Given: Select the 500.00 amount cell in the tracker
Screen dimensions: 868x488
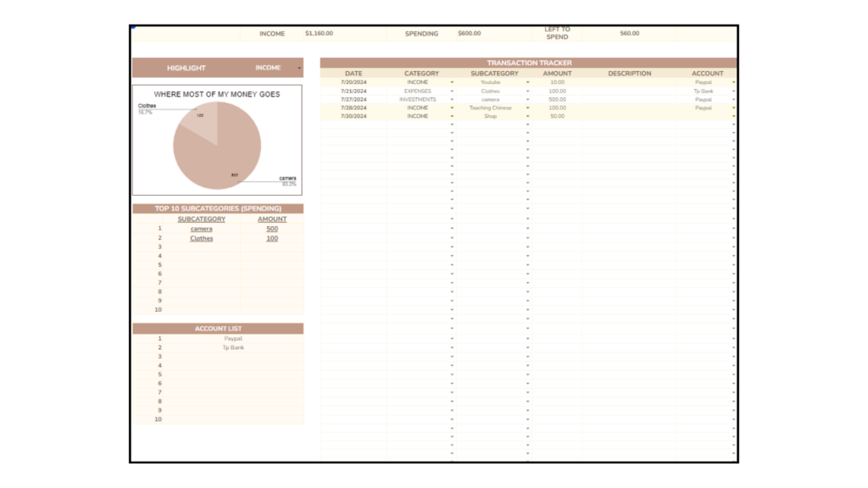Looking at the screenshot, I should pyautogui.click(x=557, y=100).
